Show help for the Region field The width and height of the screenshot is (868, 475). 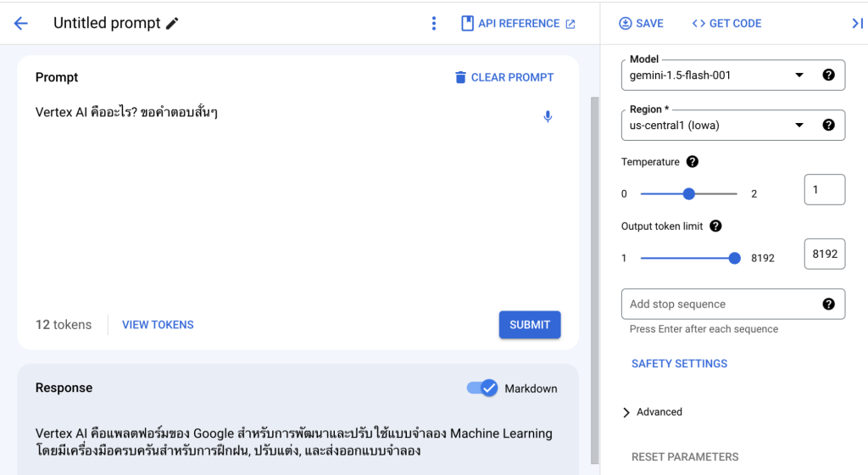coord(828,125)
